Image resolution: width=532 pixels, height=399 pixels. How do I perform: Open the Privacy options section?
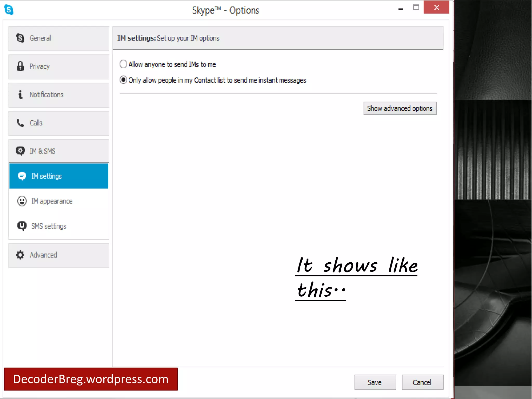click(59, 67)
